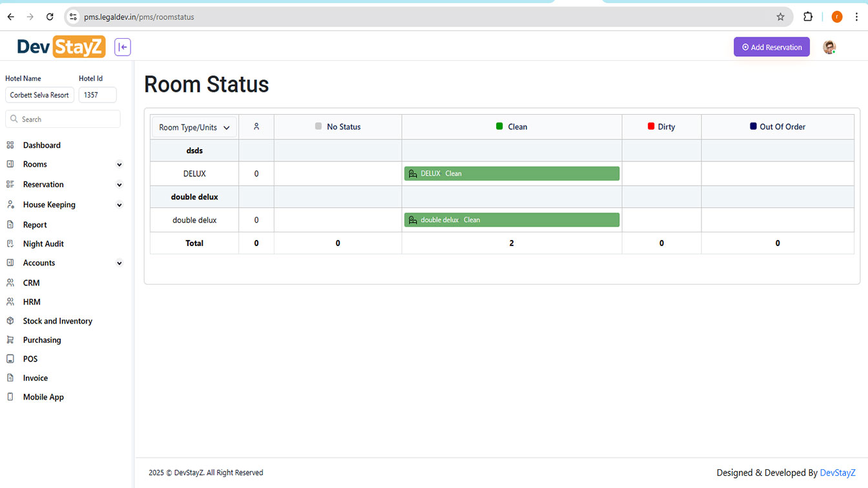Open Stock and Inventory section
Screen dimensions: 868x488
click(57, 321)
